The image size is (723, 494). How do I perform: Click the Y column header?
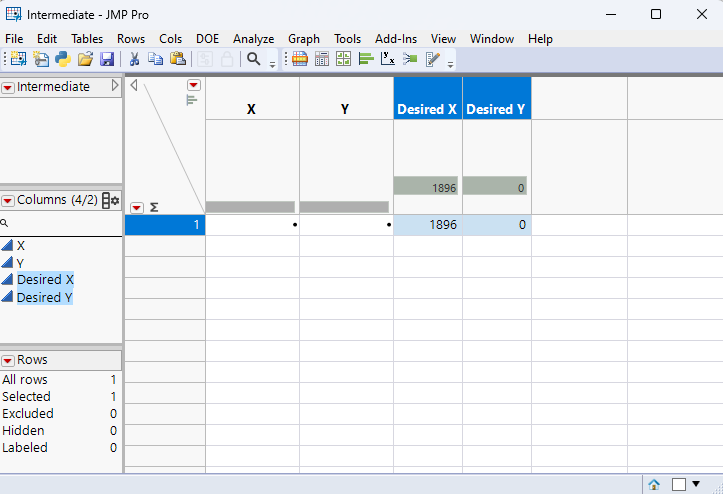pyautogui.click(x=346, y=98)
